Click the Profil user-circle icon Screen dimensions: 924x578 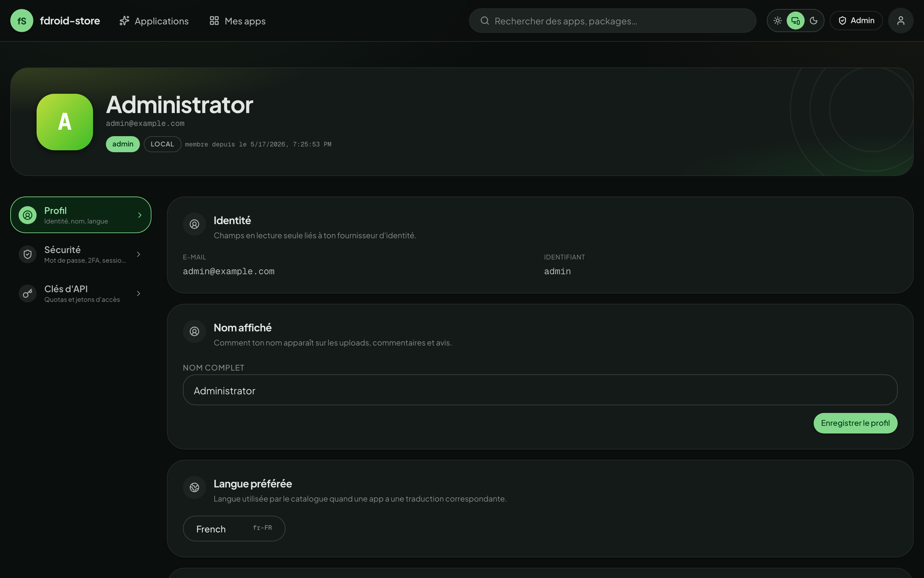point(28,215)
